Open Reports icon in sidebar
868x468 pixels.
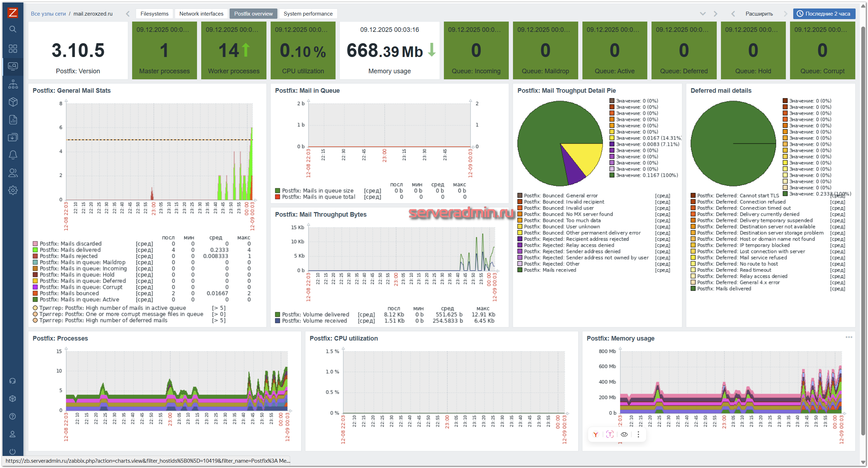click(13, 120)
